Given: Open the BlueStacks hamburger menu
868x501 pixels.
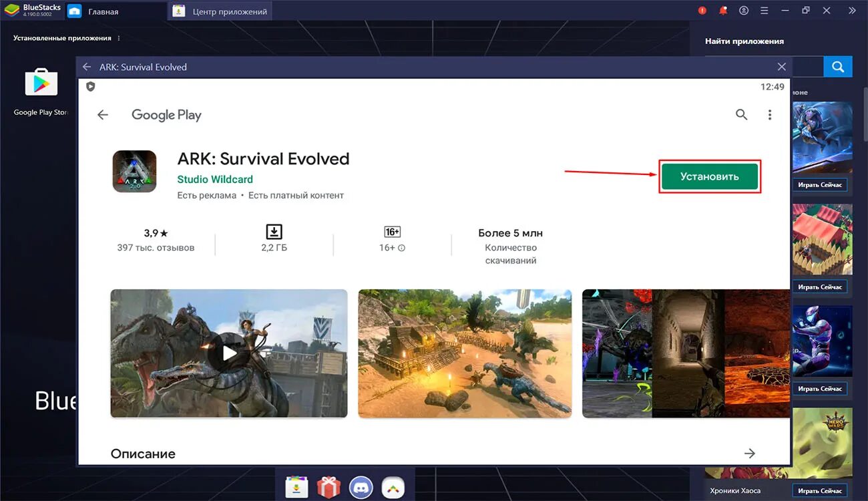Looking at the screenshot, I should click(x=765, y=11).
